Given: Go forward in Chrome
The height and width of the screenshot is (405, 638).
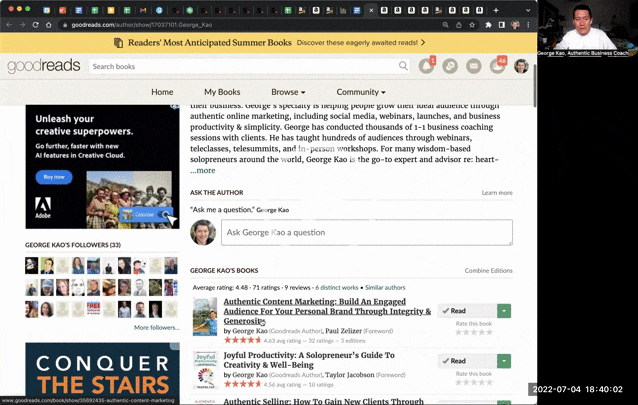Looking at the screenshot, I should point(22,25).
